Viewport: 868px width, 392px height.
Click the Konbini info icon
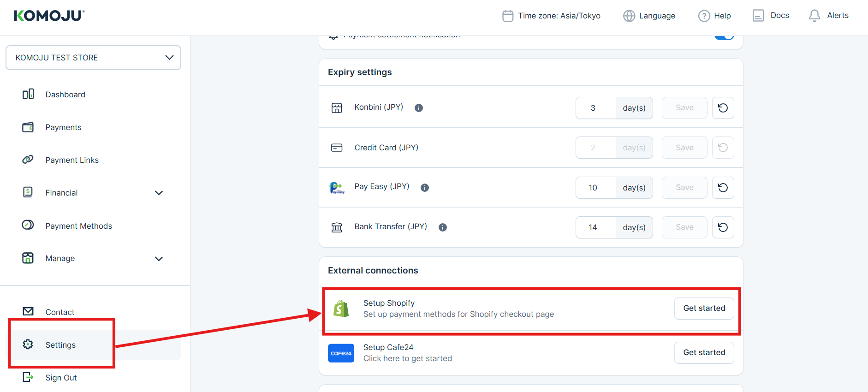(x=419, y=108)
